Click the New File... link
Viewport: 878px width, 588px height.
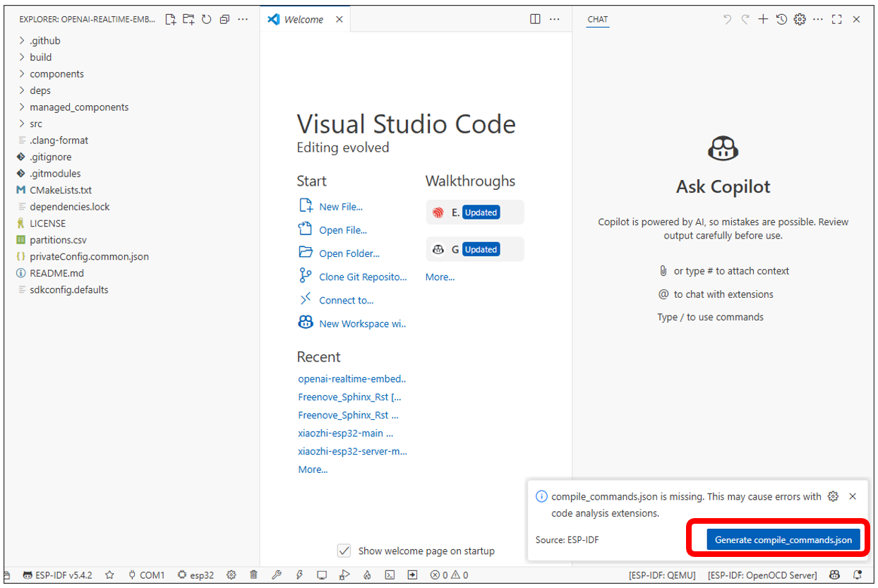341,207
